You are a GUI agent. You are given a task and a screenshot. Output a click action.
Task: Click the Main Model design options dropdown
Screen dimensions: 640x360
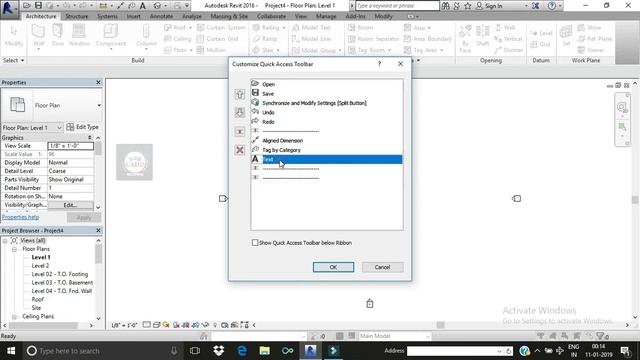(x=394, y=336)
